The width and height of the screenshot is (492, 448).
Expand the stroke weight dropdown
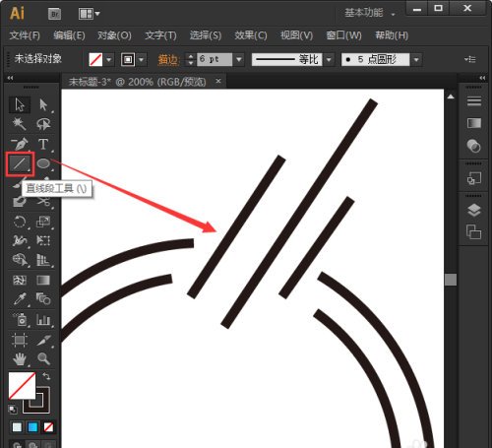click(239, 59)
